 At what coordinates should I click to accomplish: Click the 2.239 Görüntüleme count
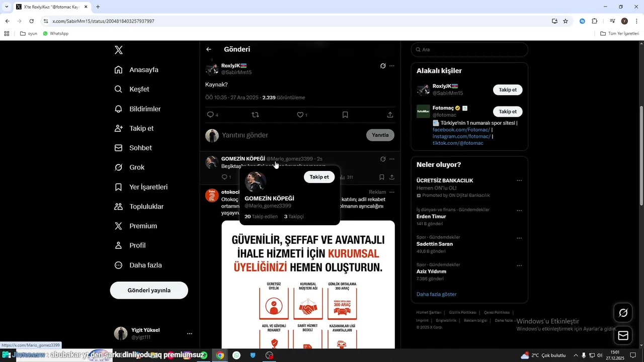(284, 98)
